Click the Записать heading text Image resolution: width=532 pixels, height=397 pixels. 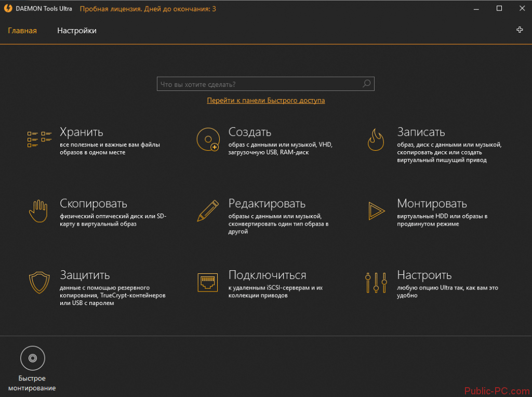[421, 132]
